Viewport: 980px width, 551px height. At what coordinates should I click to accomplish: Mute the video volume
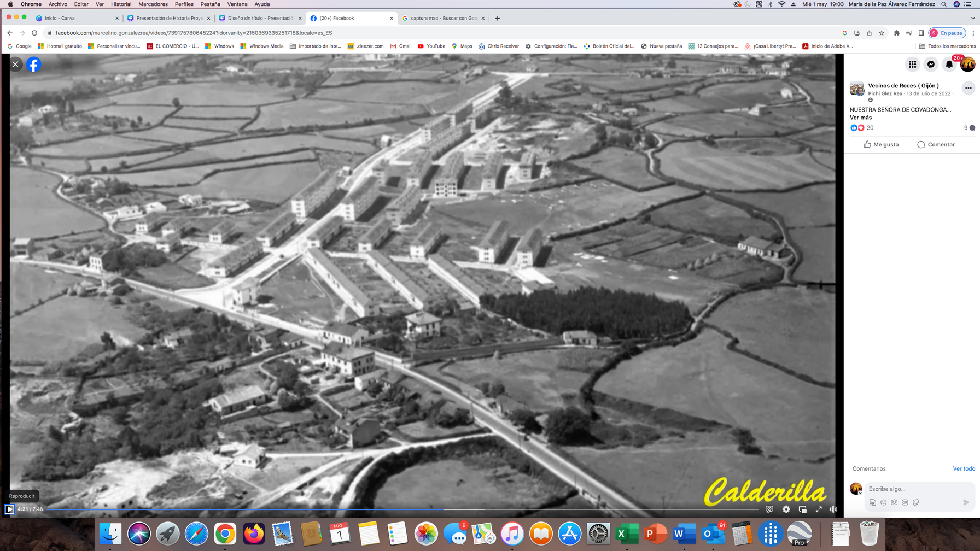click(x=833, y=509)
